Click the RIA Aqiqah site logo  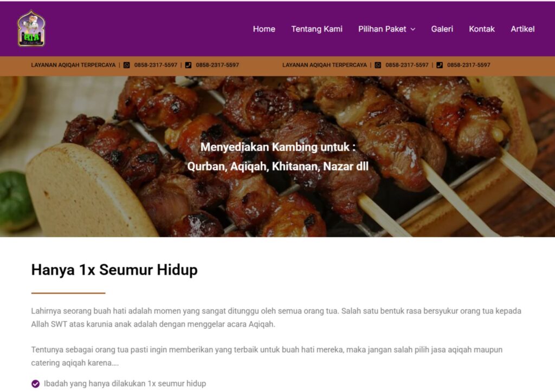[x=31, y=28]
